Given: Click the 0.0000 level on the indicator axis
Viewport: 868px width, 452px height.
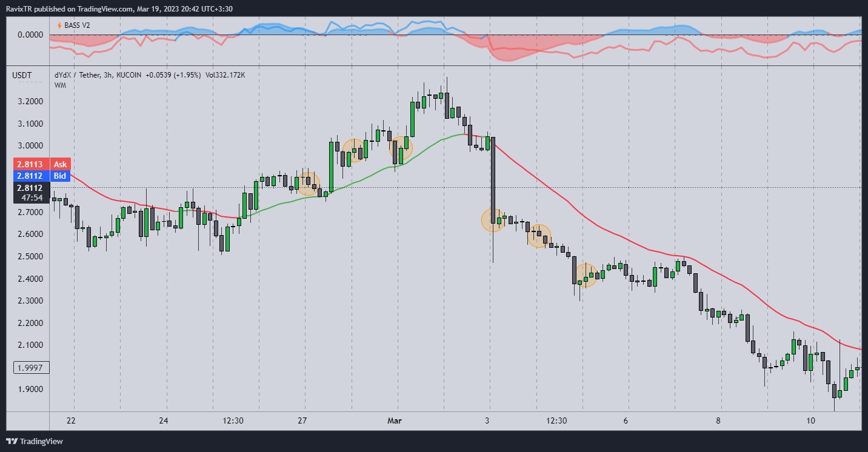Looking at the screenshot, I should 30,35.
